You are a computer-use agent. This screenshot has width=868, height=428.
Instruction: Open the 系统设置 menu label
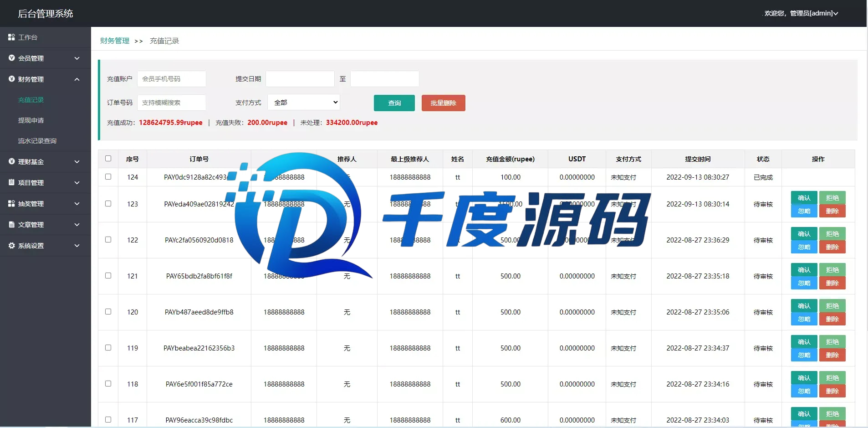tap(31, 246)
